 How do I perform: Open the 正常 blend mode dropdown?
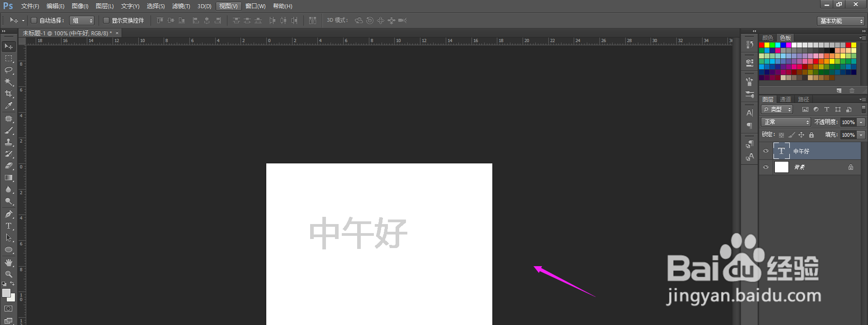[x=786, y=122]
